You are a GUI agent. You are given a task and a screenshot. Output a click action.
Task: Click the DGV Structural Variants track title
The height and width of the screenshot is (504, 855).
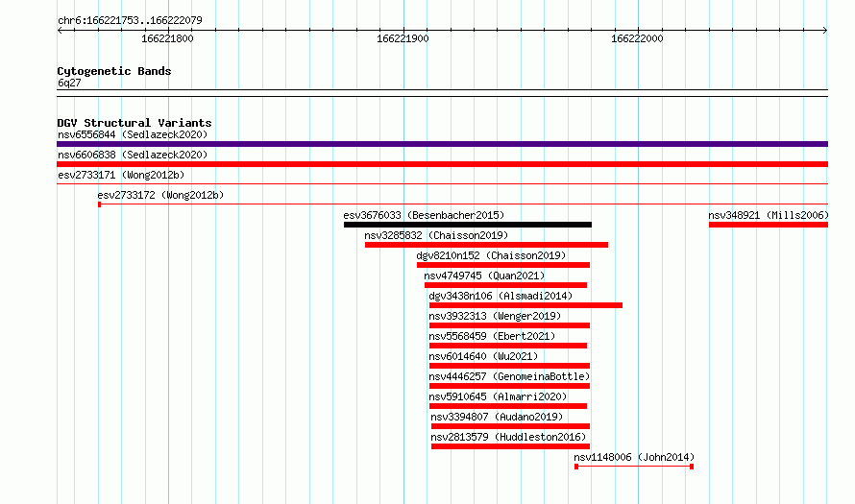(134, 123)
